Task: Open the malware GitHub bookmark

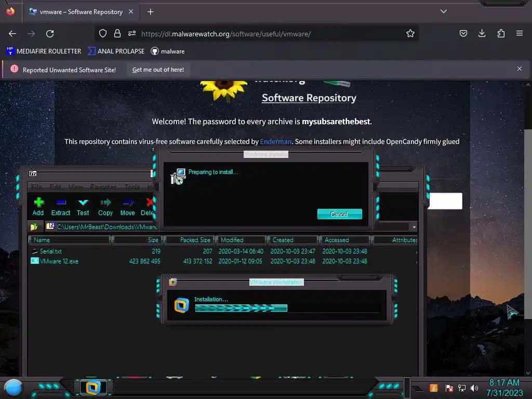Action: (168, 51)
